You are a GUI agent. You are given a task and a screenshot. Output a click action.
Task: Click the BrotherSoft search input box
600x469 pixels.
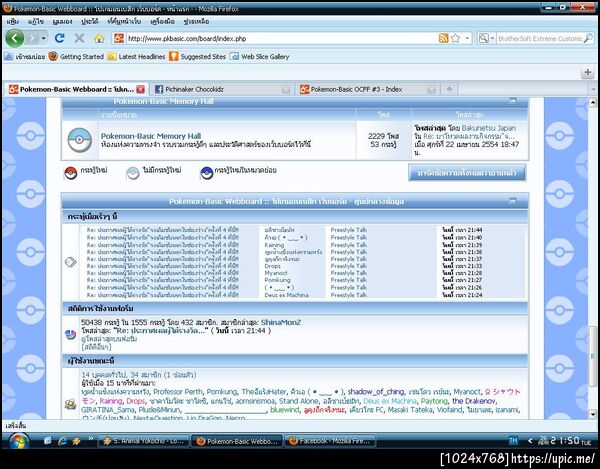click(540, 38)
